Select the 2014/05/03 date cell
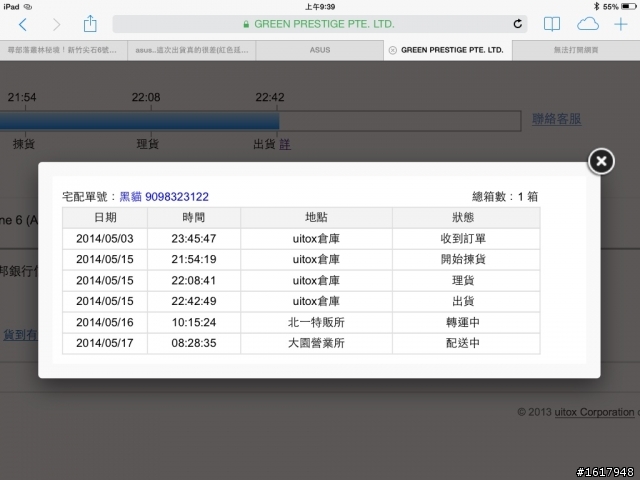This screenshot has height=480, width=640. (x=105, y=239)
